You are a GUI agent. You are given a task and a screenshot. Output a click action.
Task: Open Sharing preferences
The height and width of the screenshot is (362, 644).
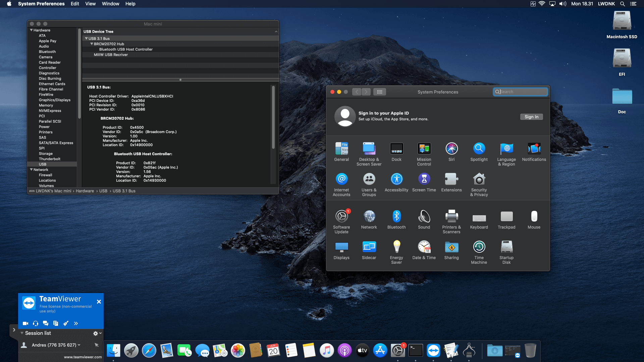(451, 250)
